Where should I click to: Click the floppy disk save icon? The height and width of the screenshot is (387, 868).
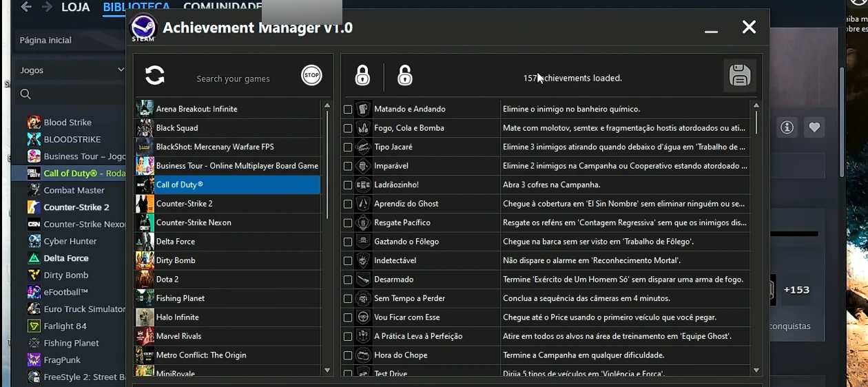[x=740, y=75]
